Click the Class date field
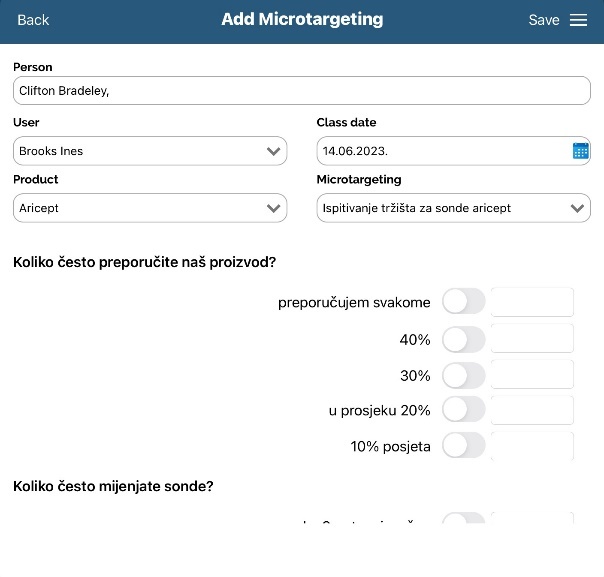The image size is (604, 577). [442, 151]
